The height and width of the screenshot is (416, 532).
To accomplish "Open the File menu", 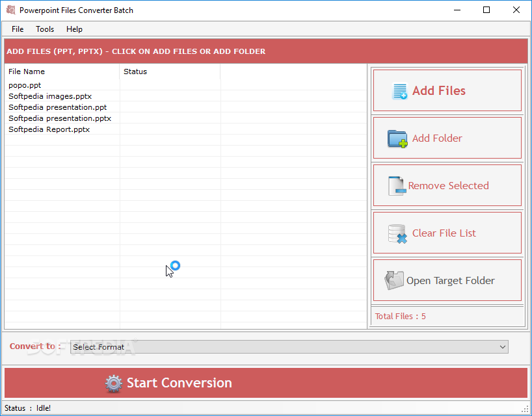I will [18, 29].
